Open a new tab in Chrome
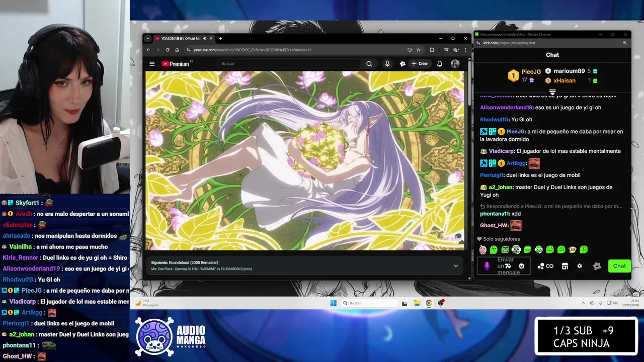Screen dimensions: 644x362 (220, 38)
